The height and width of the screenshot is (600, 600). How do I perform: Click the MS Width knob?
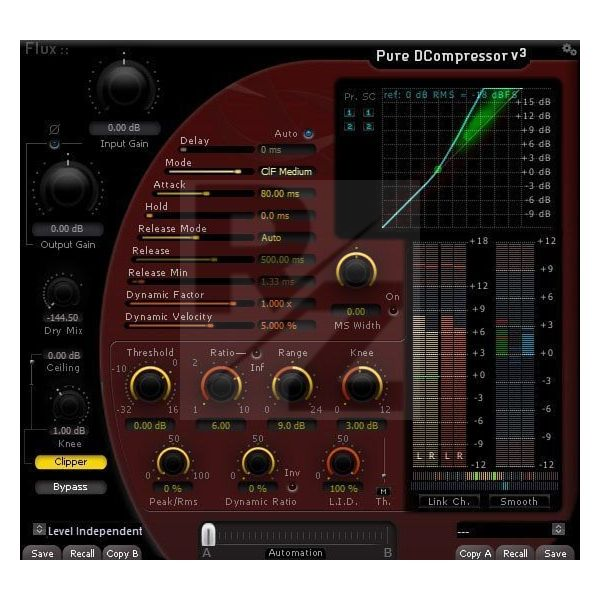pyautogui.click(x=356, y=271)
